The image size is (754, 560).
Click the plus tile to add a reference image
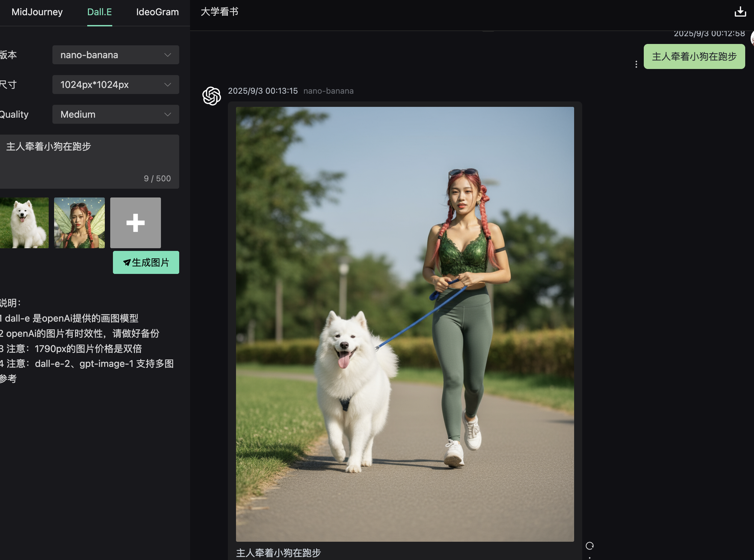pos(135,223)
